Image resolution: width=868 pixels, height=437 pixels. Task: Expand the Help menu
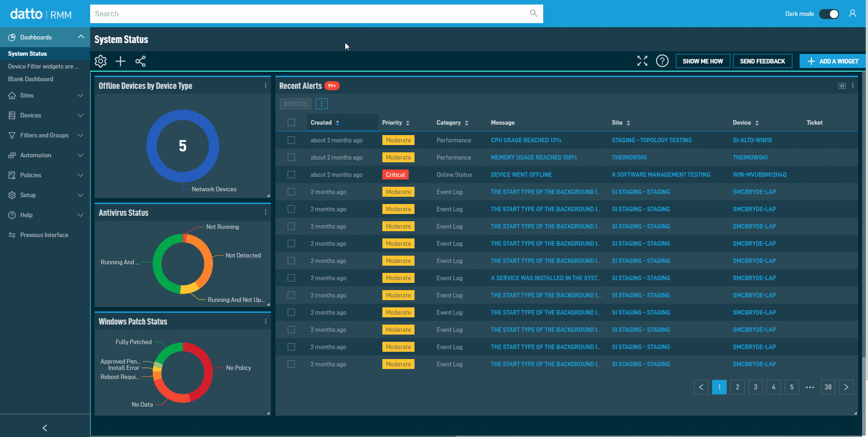[45, 215]
